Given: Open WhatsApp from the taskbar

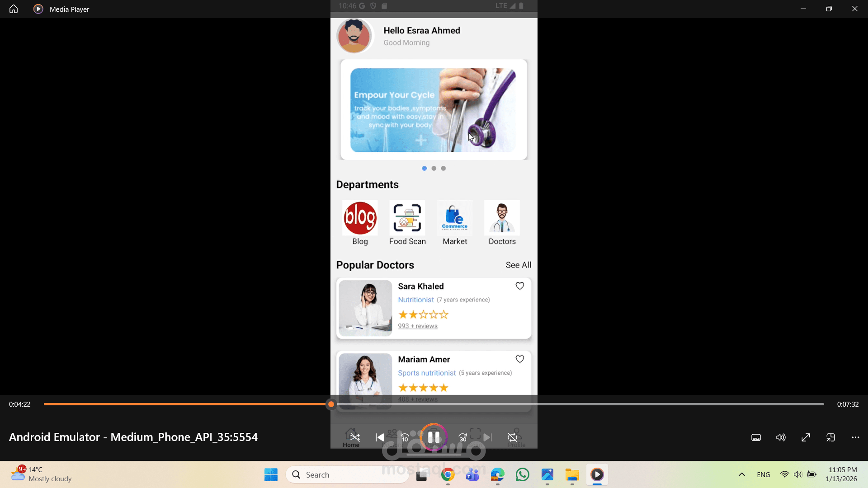Looking at the screenshot, I should pyautogui.click(x=522, y=475).
